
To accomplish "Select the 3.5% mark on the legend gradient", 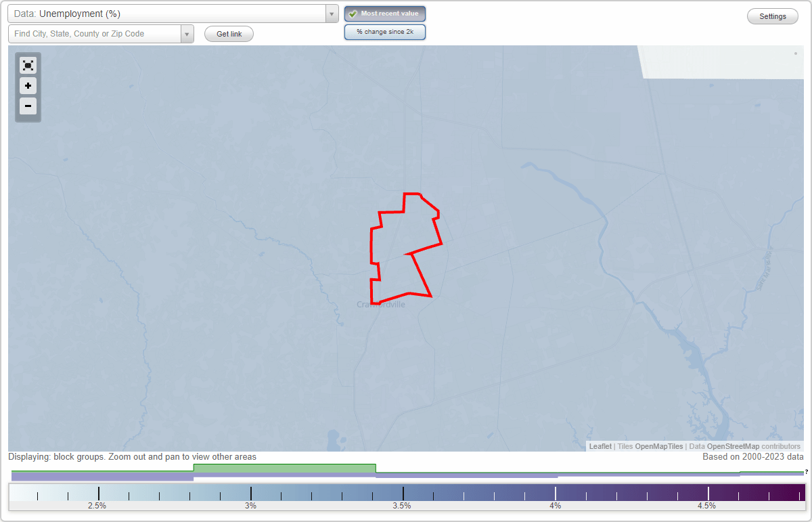I will [x=404, y=492].
